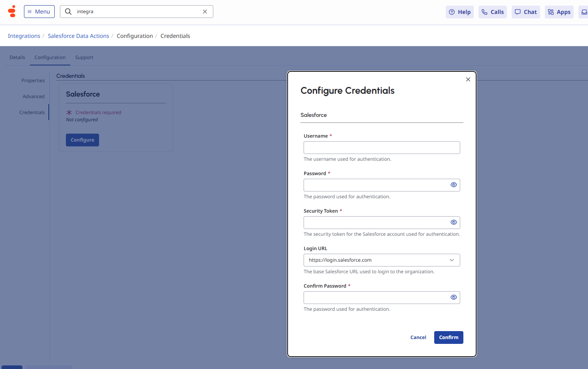The image size is (588, 369).
Task: Cancel the credentials dialog
Action: click(418, 337)
